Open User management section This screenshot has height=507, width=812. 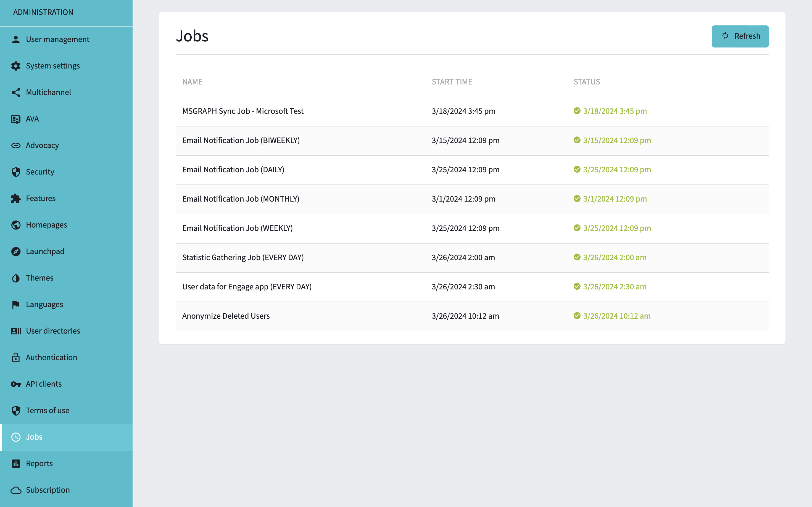[66, 39]
